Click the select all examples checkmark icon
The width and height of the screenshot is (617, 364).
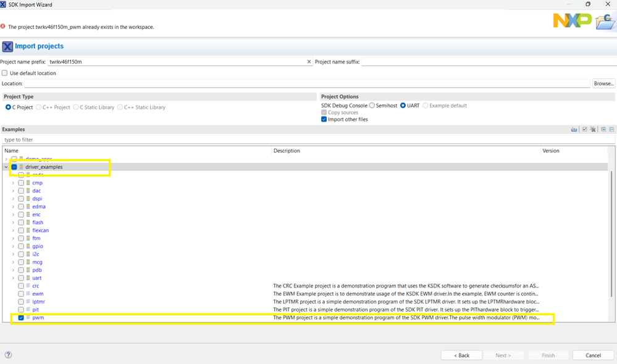pos(585,130)
